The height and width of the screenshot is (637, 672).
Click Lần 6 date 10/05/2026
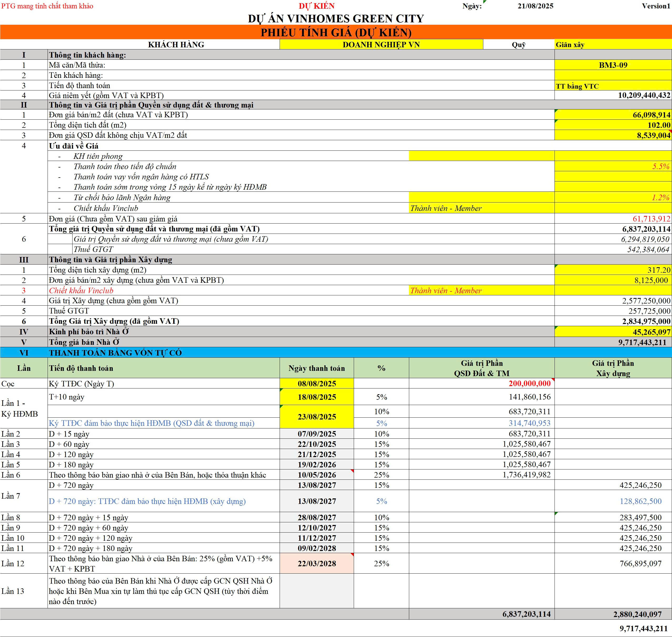click(317, 475)
